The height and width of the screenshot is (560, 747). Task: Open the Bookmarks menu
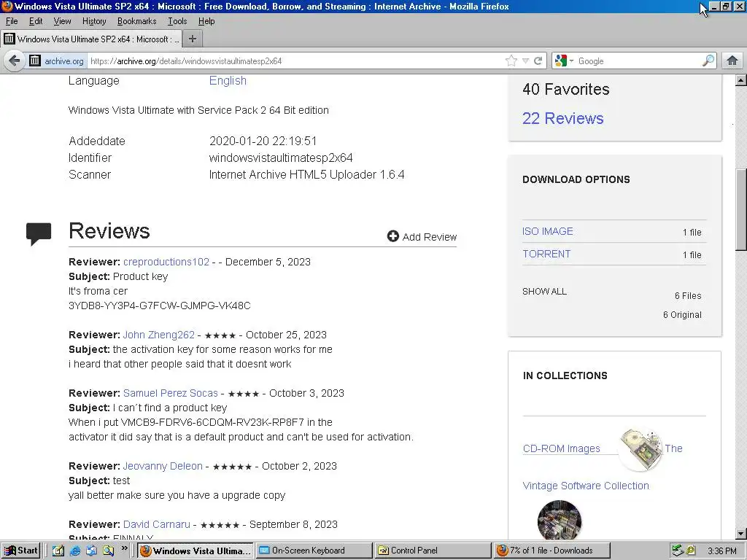pyautogui.click(x=136, y=21)
